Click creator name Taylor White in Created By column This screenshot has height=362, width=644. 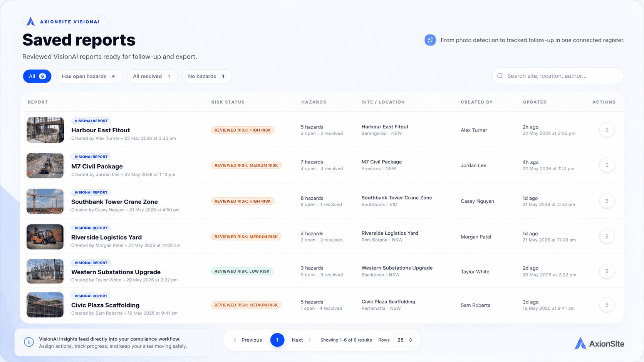point(475,272)
